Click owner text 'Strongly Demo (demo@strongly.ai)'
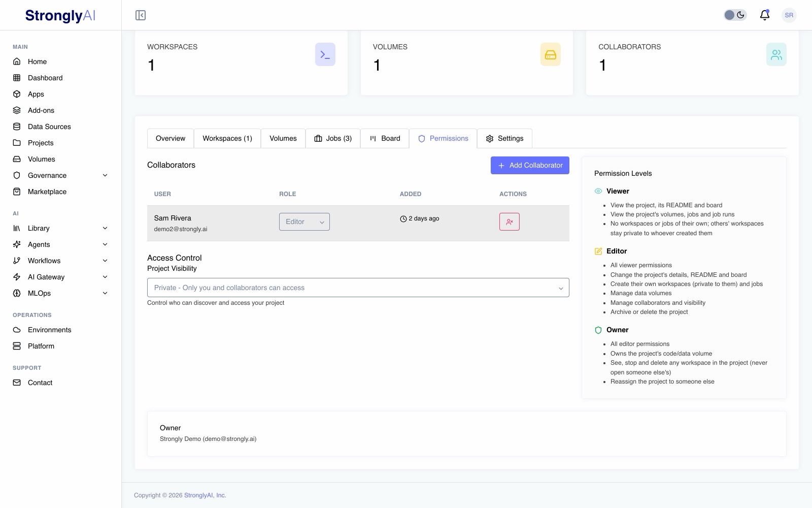 point(208,439)
